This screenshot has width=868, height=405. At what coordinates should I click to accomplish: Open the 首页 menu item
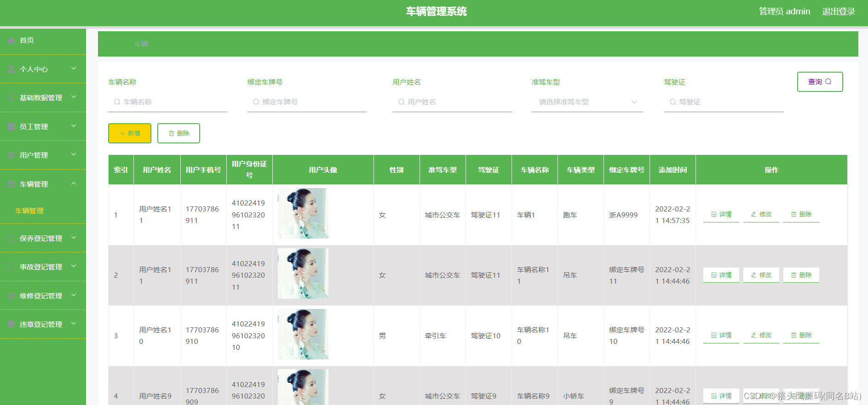(43, 40)
